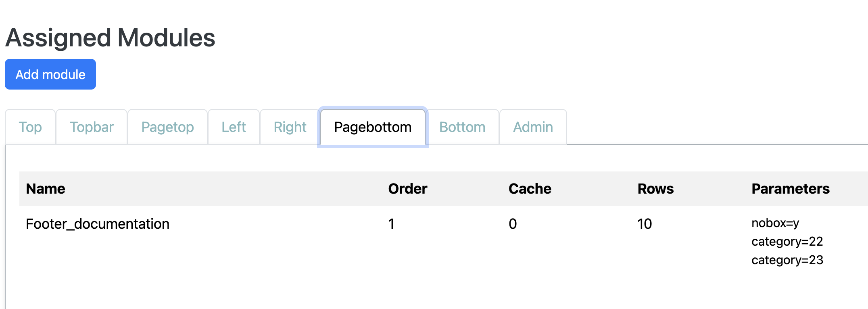Click the Name column header
This screenshot has height=309, width=868.
pos(46,189)
